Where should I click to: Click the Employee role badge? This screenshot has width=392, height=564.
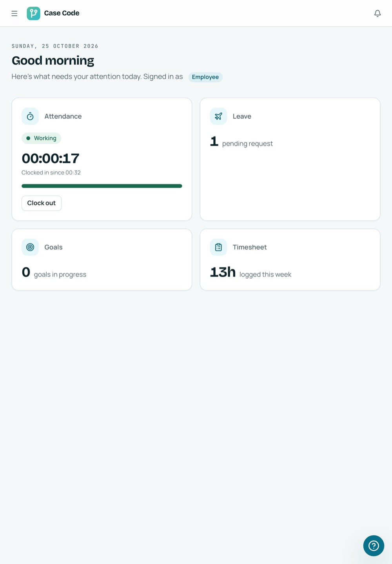(205, 77)
